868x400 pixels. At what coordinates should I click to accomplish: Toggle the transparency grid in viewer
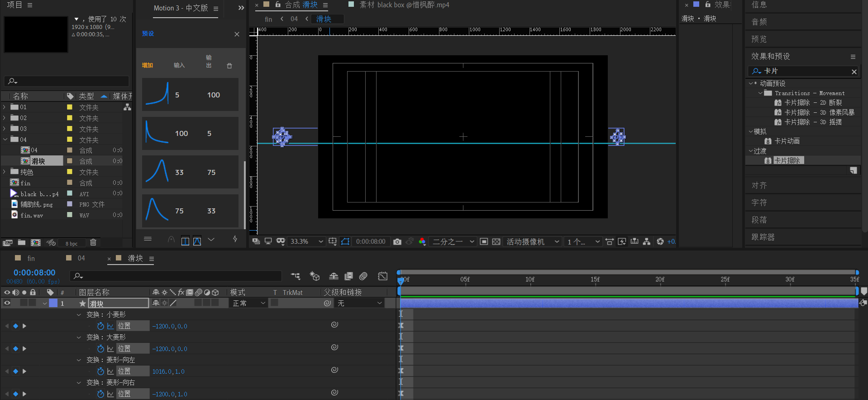click(x=496, y=241)
